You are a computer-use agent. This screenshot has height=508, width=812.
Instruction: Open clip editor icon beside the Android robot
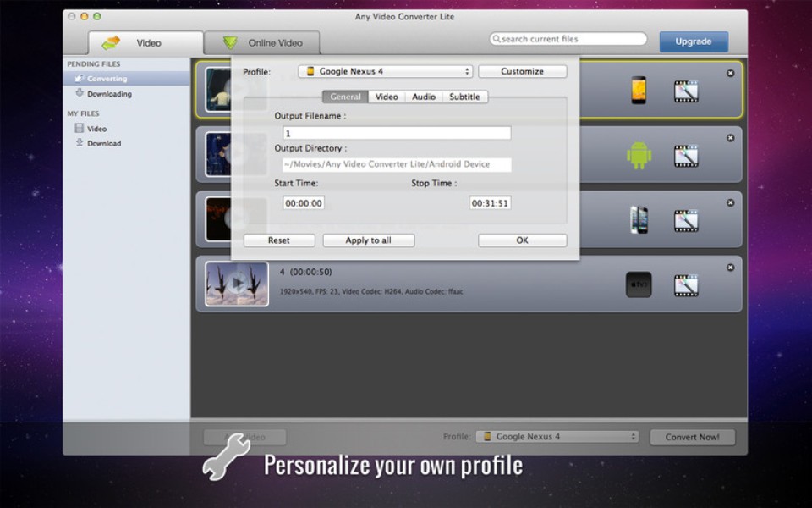[686, 156]
